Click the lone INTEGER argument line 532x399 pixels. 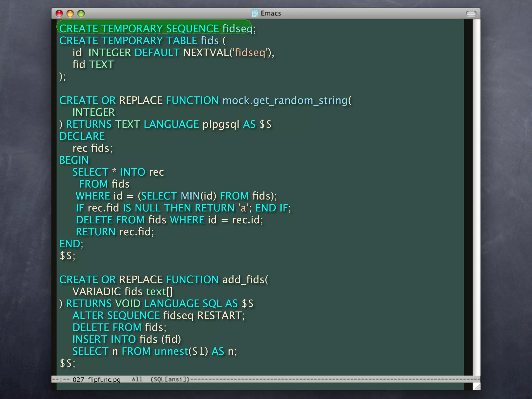click(x=94, y=112)
